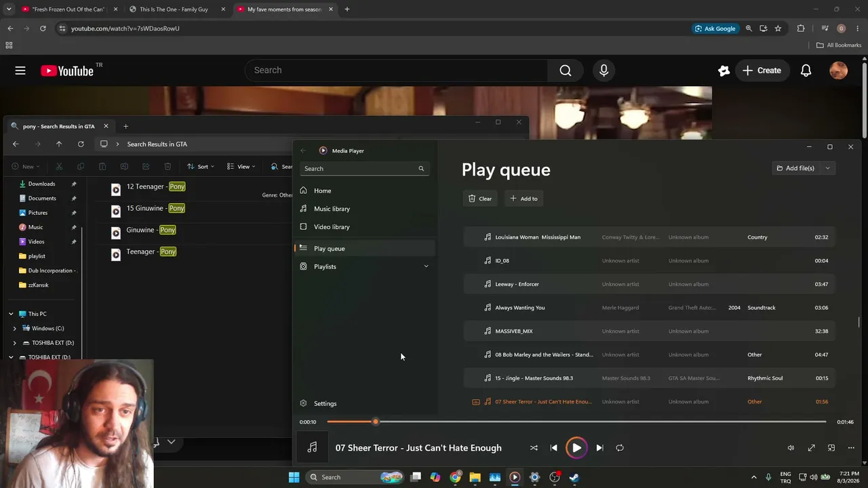Image resolution: width=868 pixels, height=488 pixels.
Task: Clear the play queue
Action: pyautogui.click(x=480, y=199)
